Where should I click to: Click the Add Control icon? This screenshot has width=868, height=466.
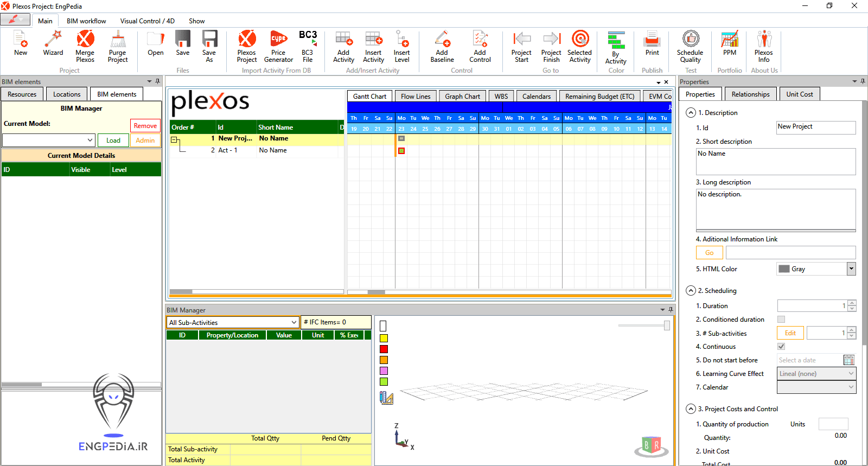pos(480,47)
